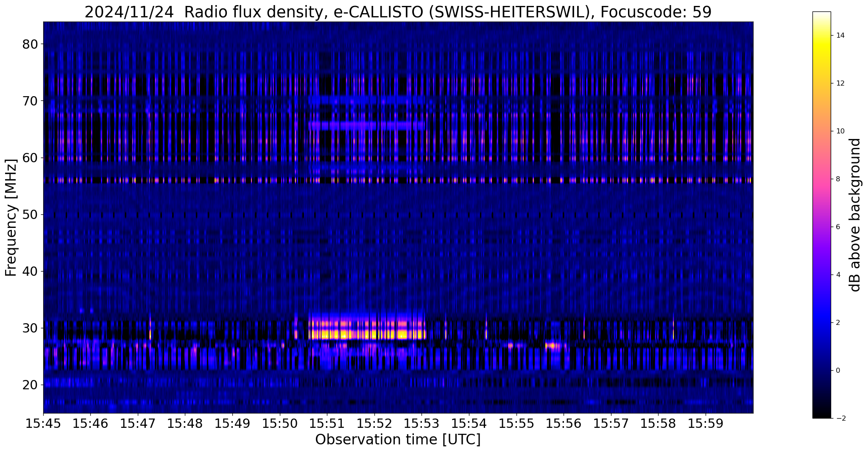Click the 'Frequency [MHz]' y-axis label

(x=11, y=218)
